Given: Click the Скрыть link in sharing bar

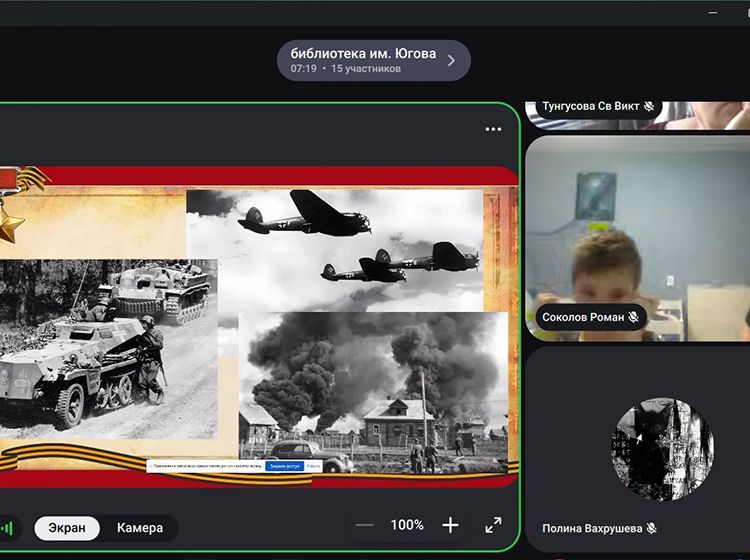Looking at the screenshot, I should click(313, 466).
